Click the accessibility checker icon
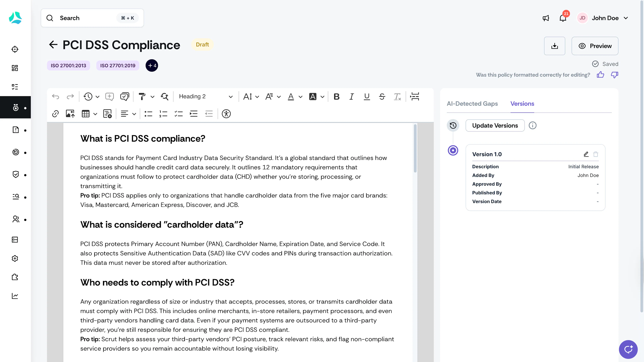The image size is (644, 362). (x=226, y=114)
